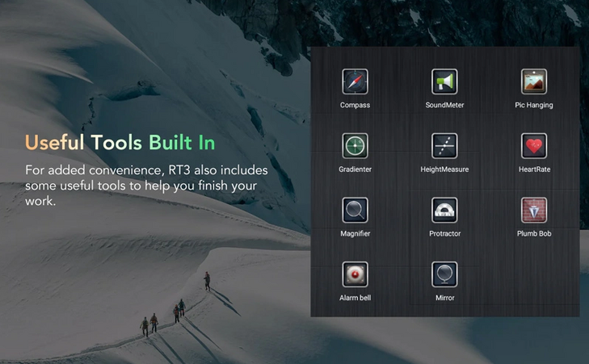Launch the Protractor tool icon

pos(444,210)
